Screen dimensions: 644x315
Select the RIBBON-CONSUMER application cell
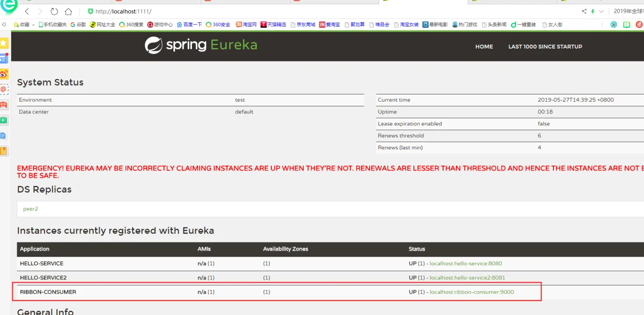pos(48,292)
